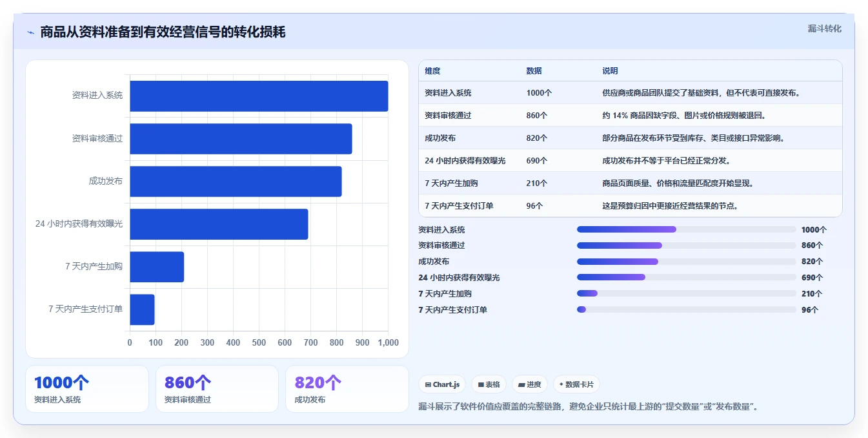Click the 成功发布 progress bar
The width and height of the screenshot is (868, 438).
(x=687, y=262)
